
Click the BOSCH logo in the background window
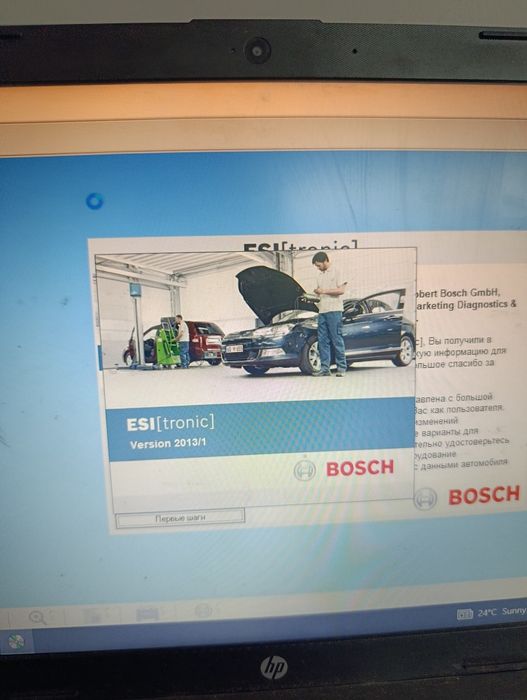[467, 496]
